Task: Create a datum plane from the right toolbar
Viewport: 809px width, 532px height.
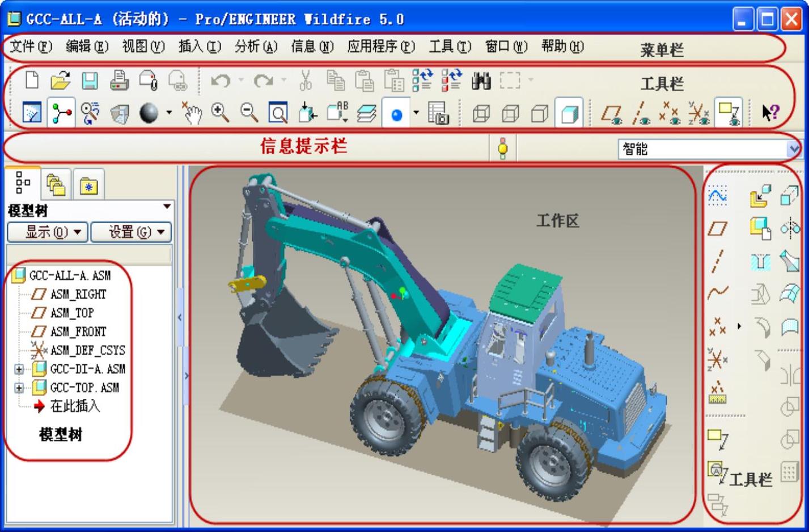Action: pos(718,228)
